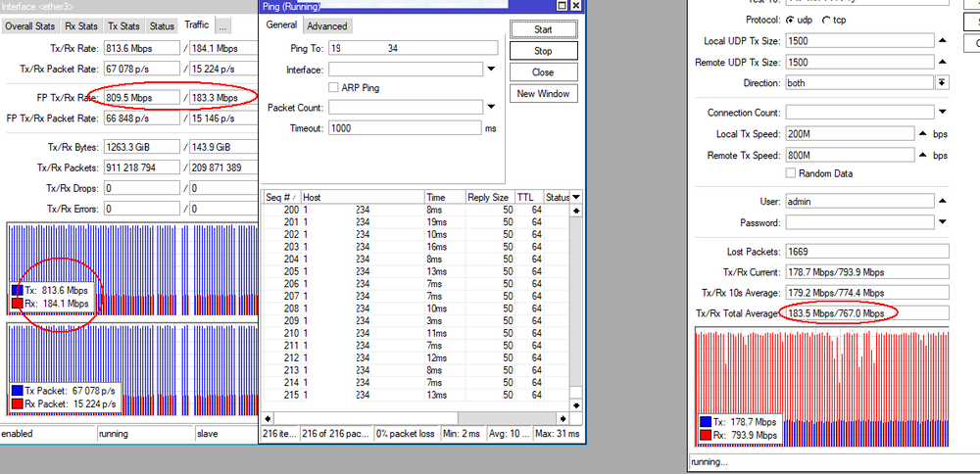
Task: Click the Local Tx Speed field 200M
Action: point(851,133)
